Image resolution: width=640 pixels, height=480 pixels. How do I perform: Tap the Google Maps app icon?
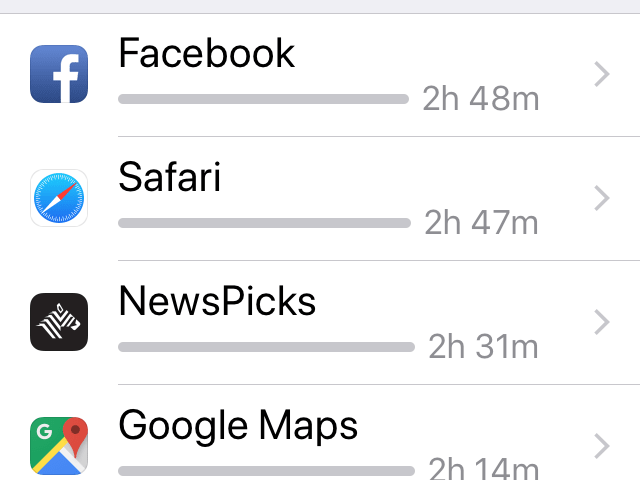[x=59, y=446]
